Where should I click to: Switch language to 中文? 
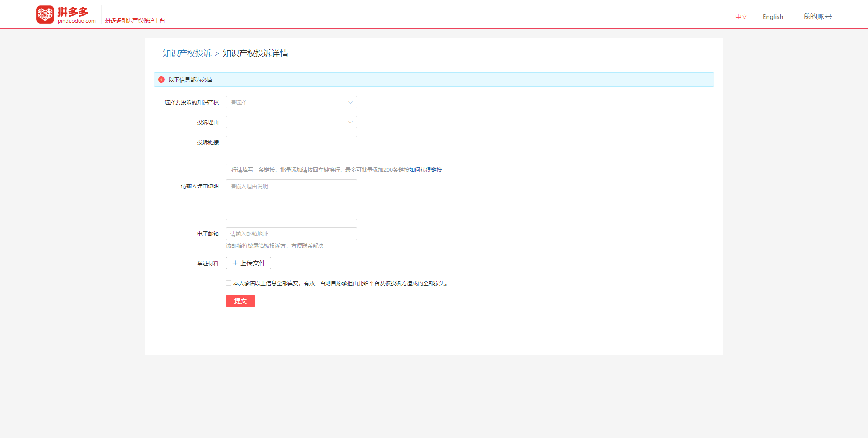(x=741, y=17)
